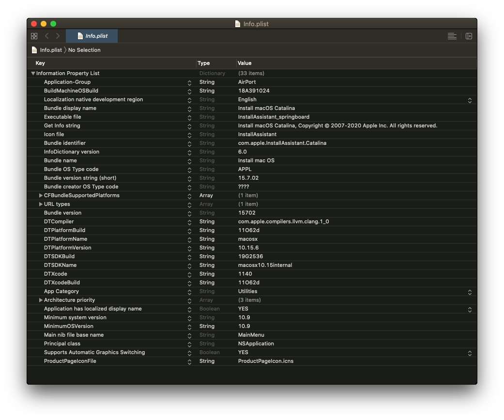Open App Category value dropdown
This screenshot has width=504, height=420.
pyautogui.click(x=470, y=292)
